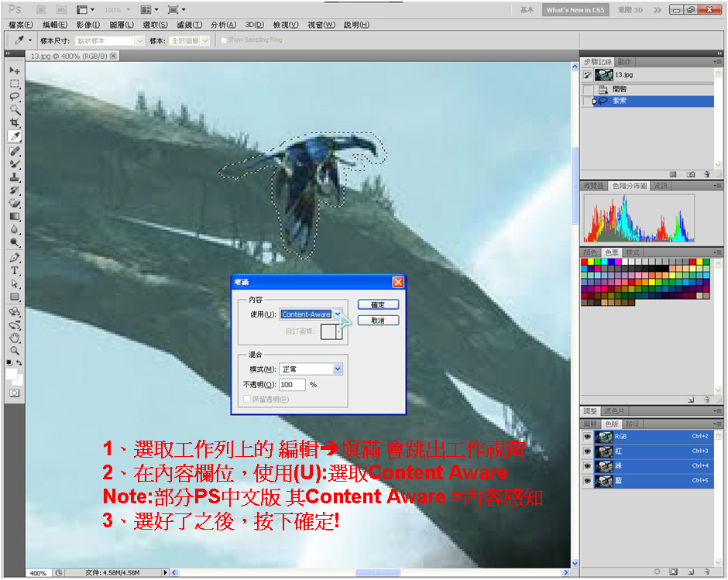Close the 填滿 fill dialog
The image size is (728, 580).
(398, 282)
